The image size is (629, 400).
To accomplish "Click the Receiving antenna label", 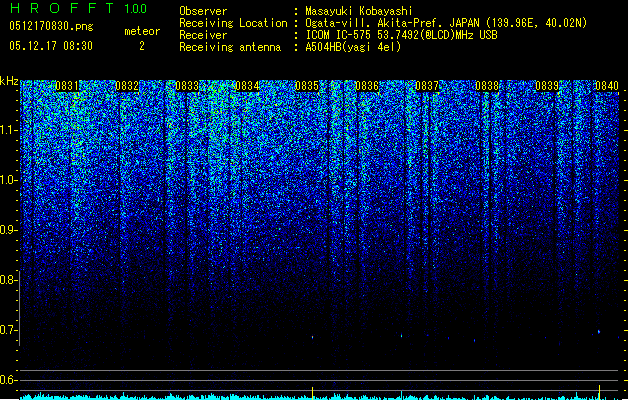I will 230,47.
